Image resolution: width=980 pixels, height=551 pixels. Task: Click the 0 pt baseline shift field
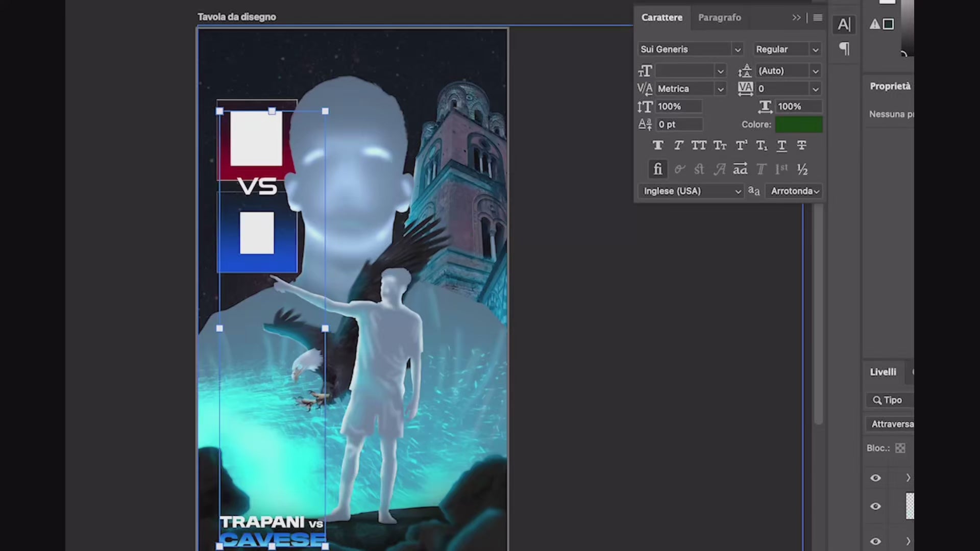[679, 124]
